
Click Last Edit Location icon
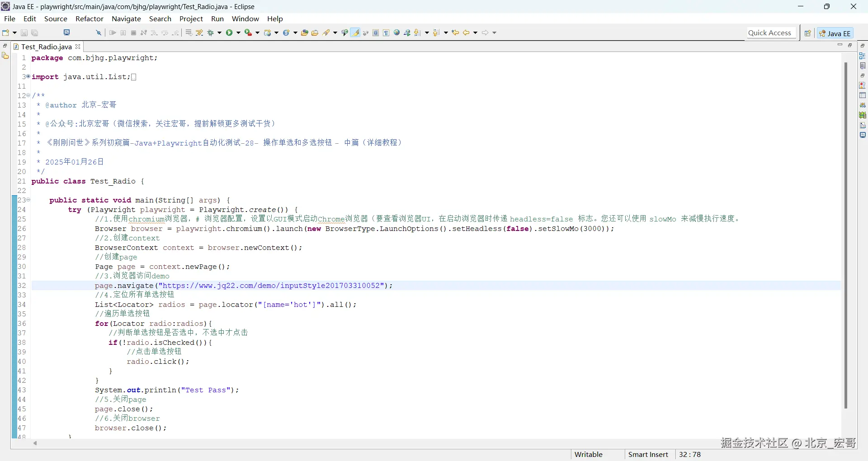pyautogui.click(x=456, y=33)
